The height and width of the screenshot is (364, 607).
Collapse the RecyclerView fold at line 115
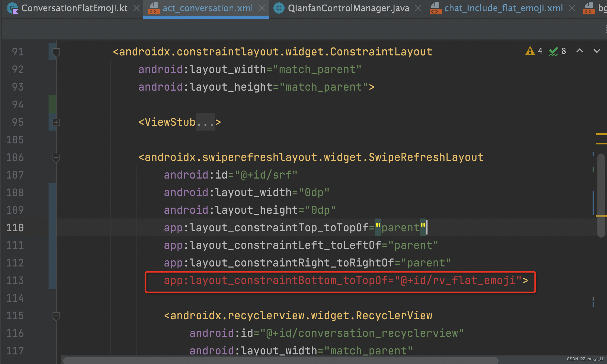(x=56, y=316)
